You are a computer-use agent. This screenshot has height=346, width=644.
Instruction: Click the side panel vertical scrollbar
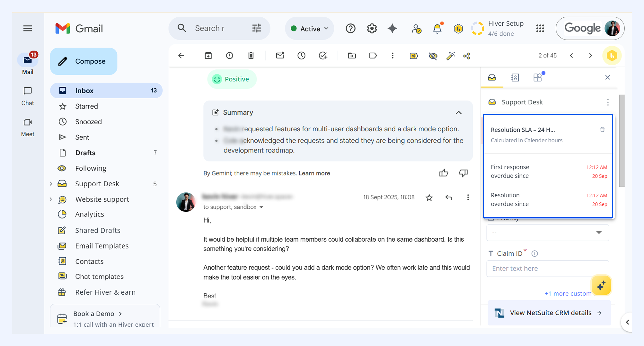[622, 141]
